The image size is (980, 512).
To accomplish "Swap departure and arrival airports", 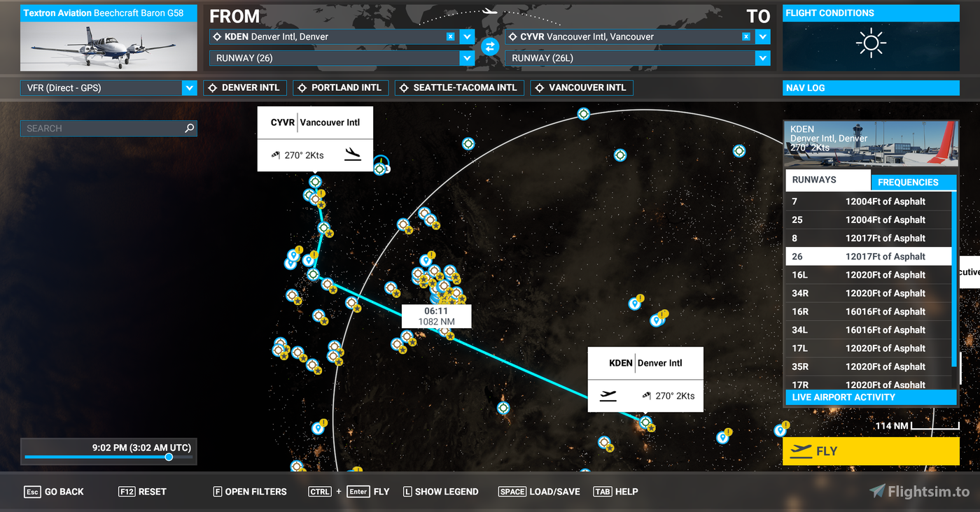I will click(490, 46).
